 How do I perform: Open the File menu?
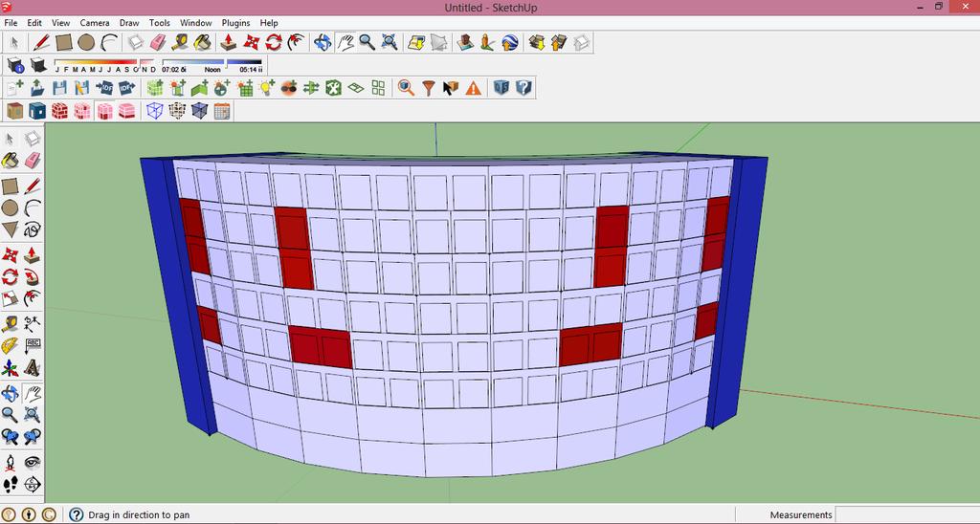[x=11, y=23]
